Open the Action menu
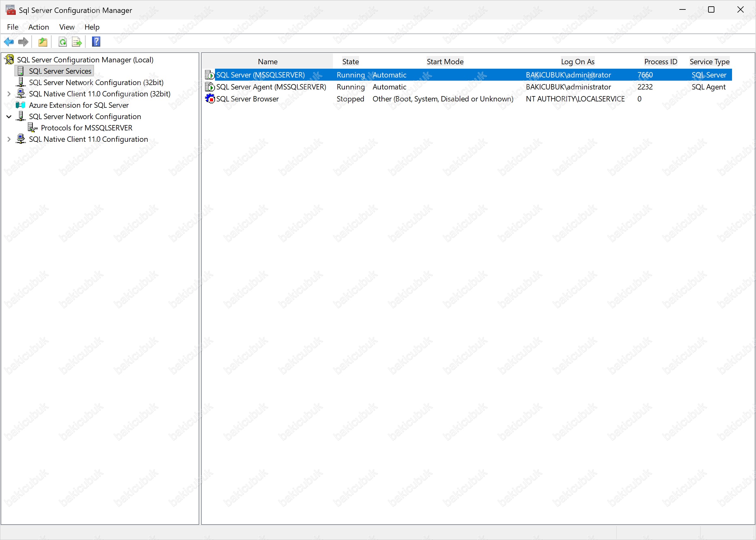The height and width of the screenshot is (540, 756). [x=38, y=27]
